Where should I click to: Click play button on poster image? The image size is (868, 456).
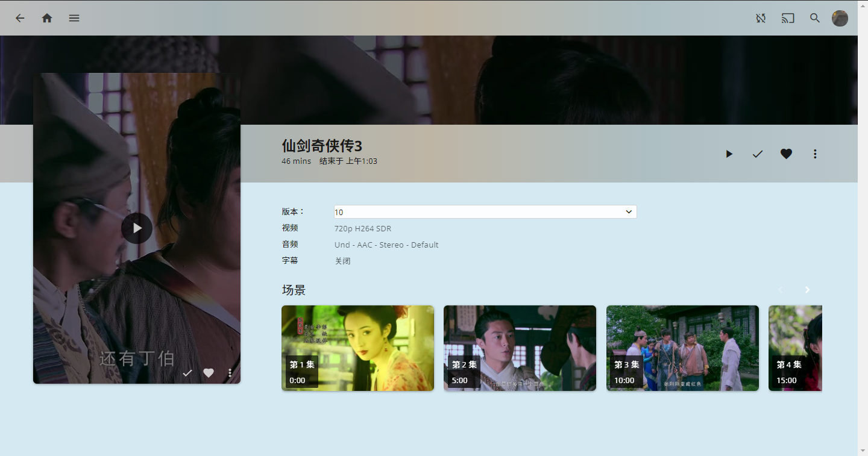137,228
